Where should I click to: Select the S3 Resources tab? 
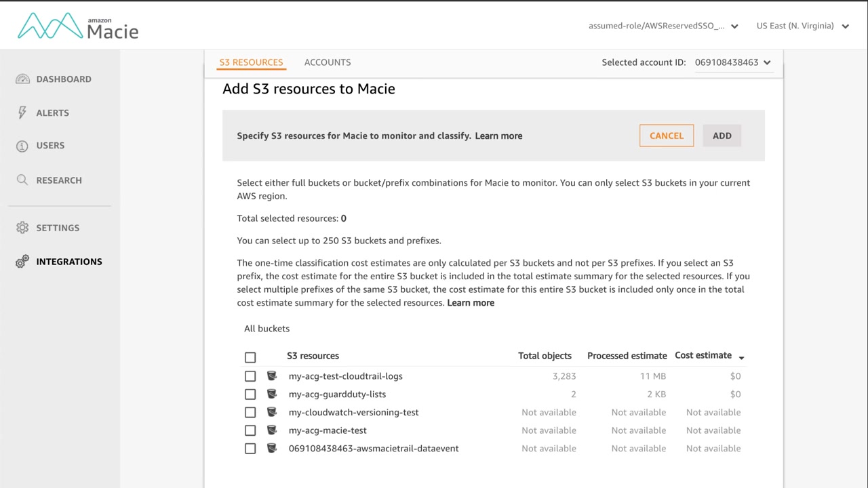click(251, 62)
